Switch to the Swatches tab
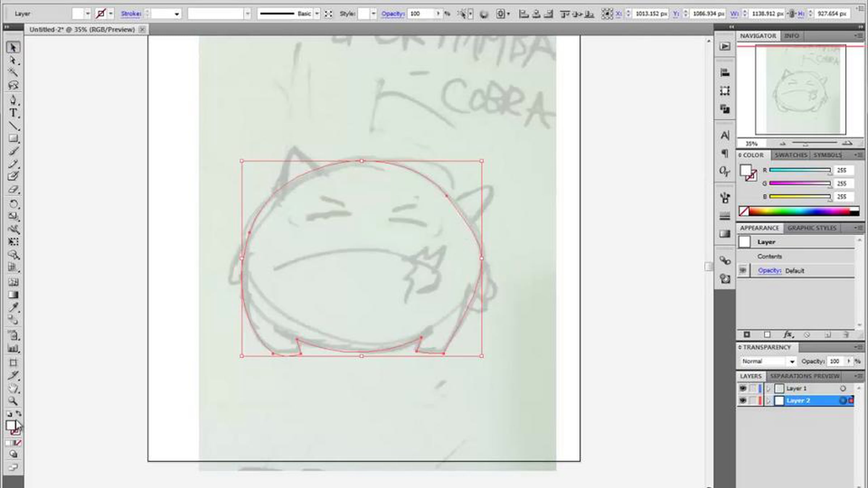Viewport: 868px width, 488px height. [x=791, y=155]
